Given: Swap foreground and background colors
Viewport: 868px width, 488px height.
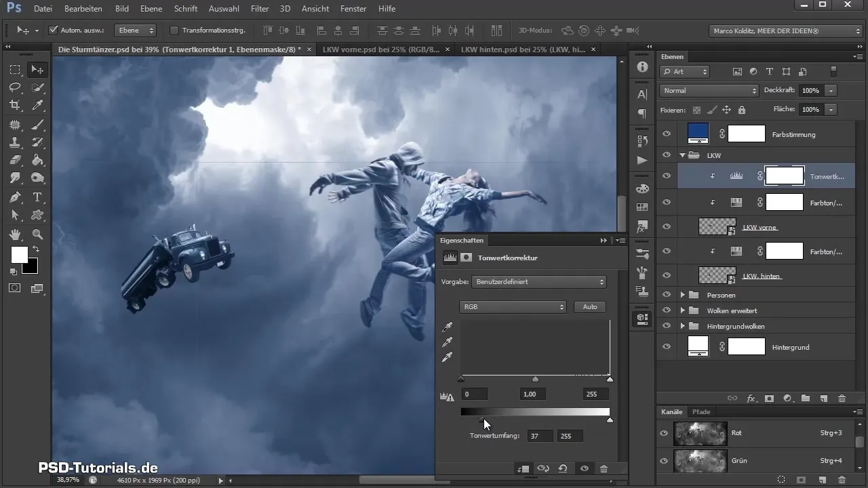Looking at the screenshot, I should point(35,250).
